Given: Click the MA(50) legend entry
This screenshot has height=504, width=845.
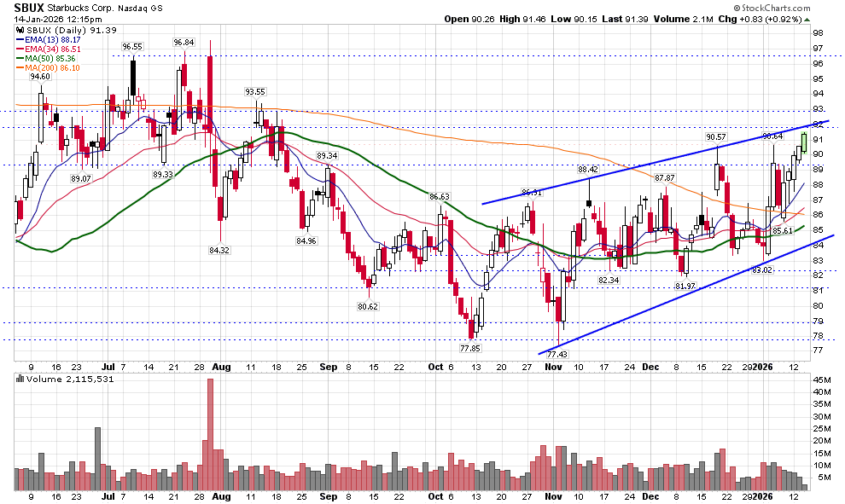Looking at the screenshot, I should pos(51,59).
